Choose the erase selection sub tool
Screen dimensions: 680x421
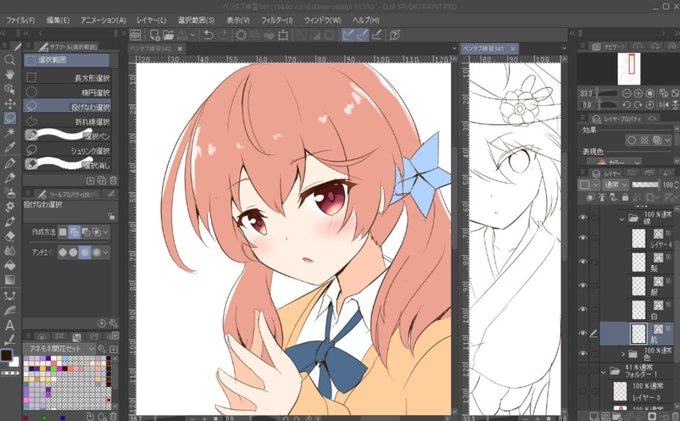67,164
